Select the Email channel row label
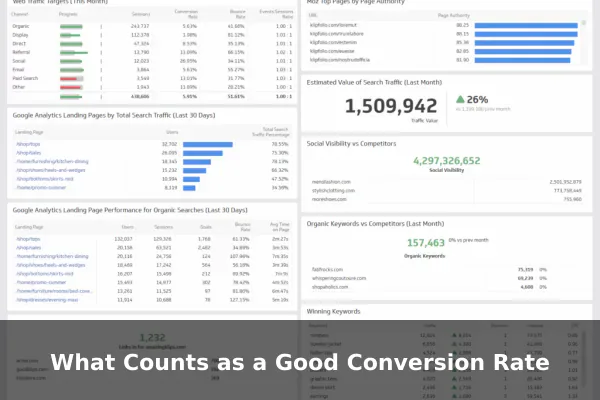The height and width of the screenshot is (400, 600). coord(18,70)
